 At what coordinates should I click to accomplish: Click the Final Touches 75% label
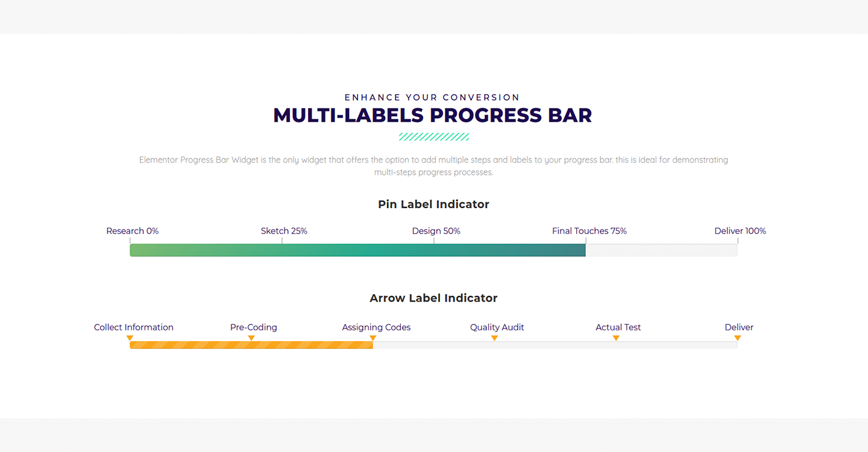(x=589, y=231)
